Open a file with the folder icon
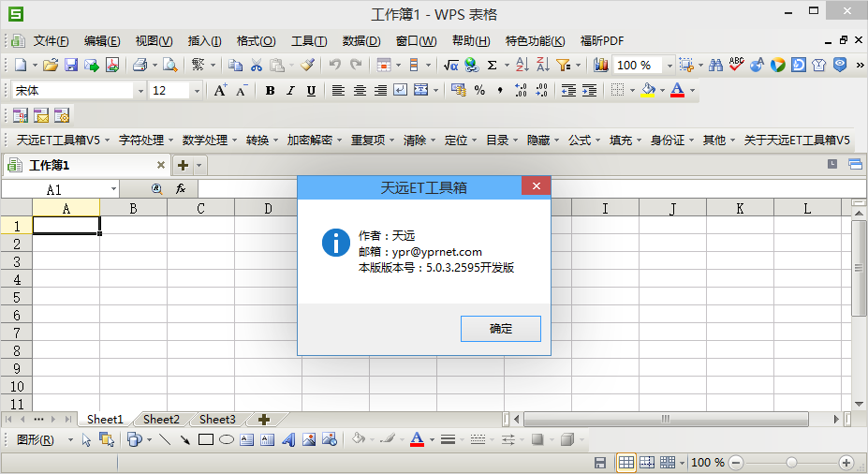The width and height of the screenshot is (868, 474). click(51, 66)
